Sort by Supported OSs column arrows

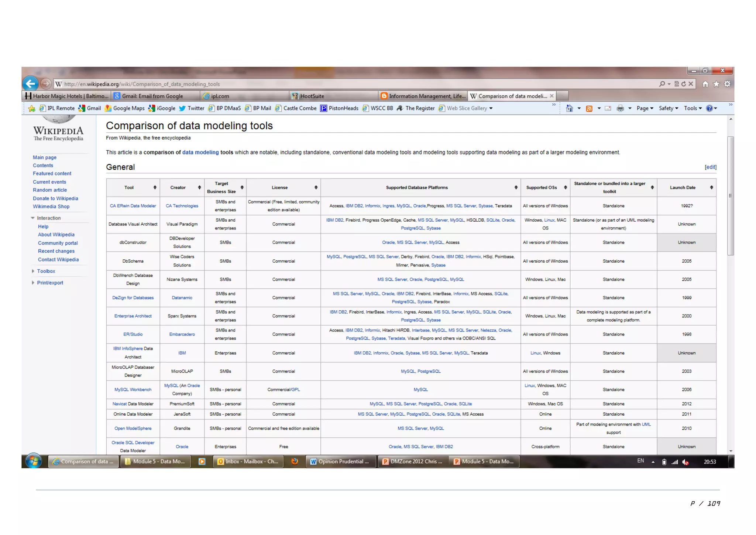(565, 187)
